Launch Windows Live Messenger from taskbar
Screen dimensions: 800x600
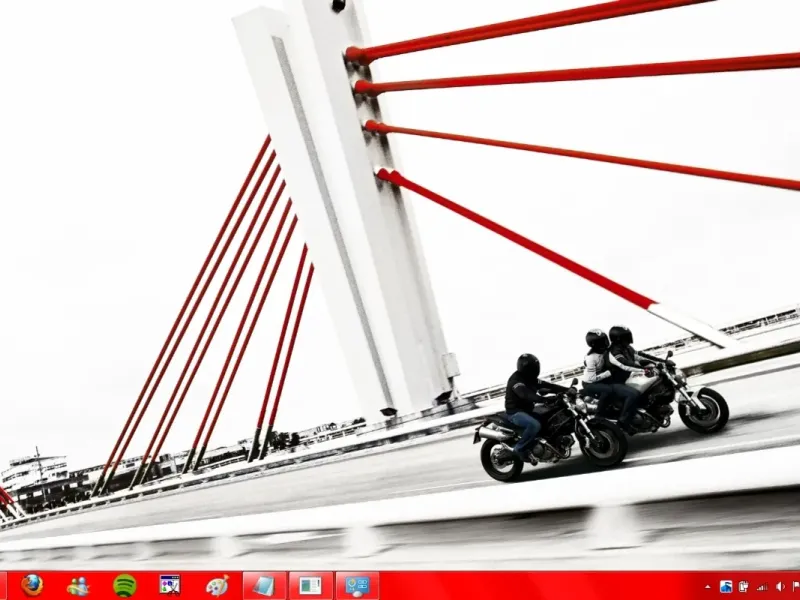pos(78,586)
